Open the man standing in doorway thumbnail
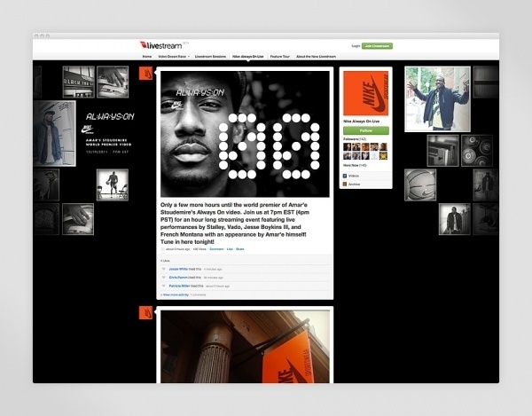532x416 pixels. click(x=455, y=219)
